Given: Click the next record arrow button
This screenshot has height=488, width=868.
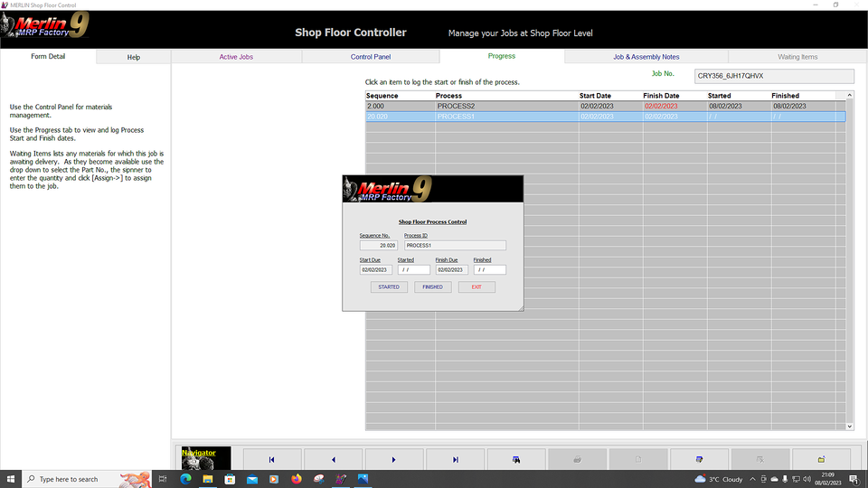Looking at the screenshot, I should [394, 459].
